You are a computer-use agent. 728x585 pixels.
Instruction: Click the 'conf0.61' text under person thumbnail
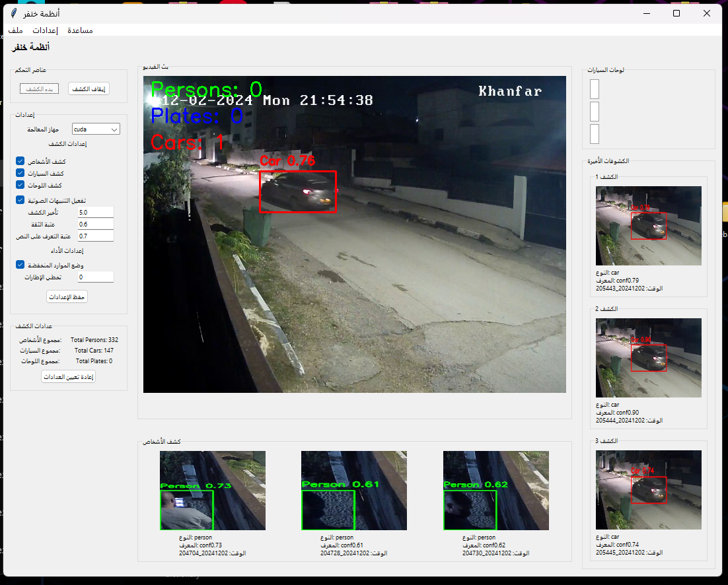click(x=352, y=545)
